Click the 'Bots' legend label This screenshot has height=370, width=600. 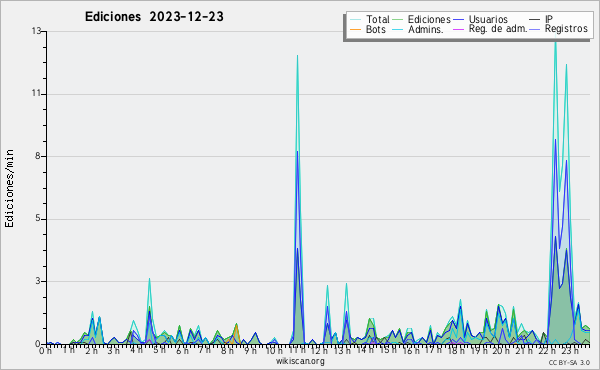[376, 29]
